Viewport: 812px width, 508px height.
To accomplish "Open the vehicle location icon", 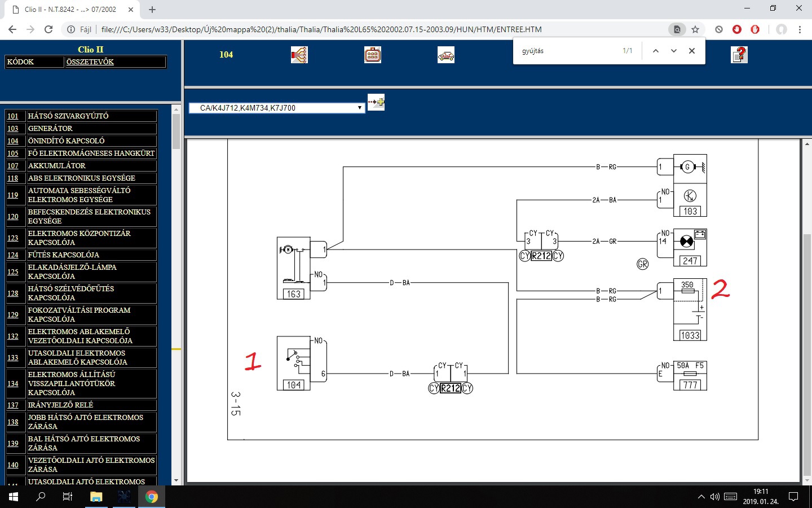I will coord(446,55).
